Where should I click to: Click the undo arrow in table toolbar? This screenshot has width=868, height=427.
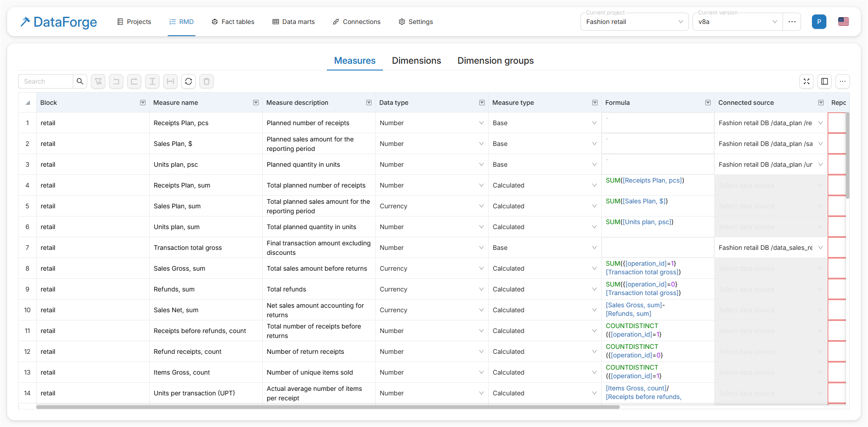tap(116, 81)
